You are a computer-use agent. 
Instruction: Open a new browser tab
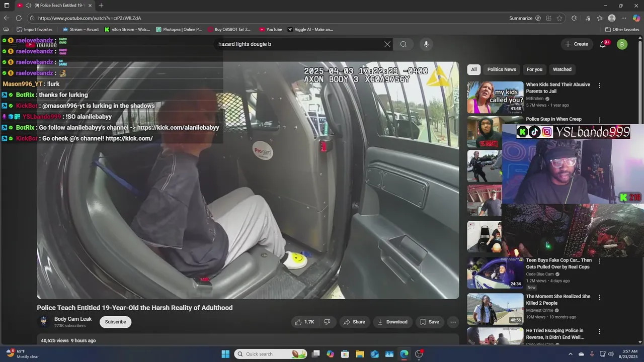[101, 6]
